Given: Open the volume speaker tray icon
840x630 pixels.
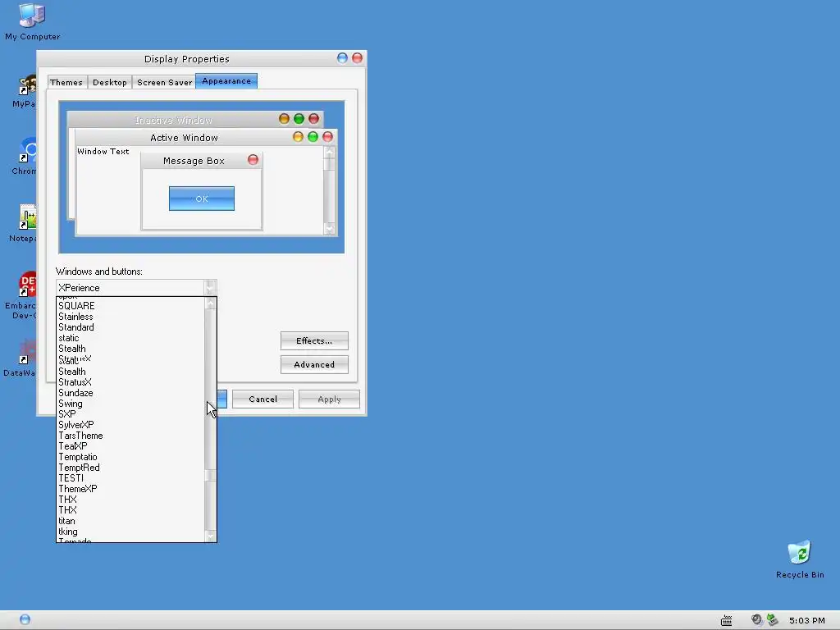Looking at the screenshot, I should coord(756,620).
